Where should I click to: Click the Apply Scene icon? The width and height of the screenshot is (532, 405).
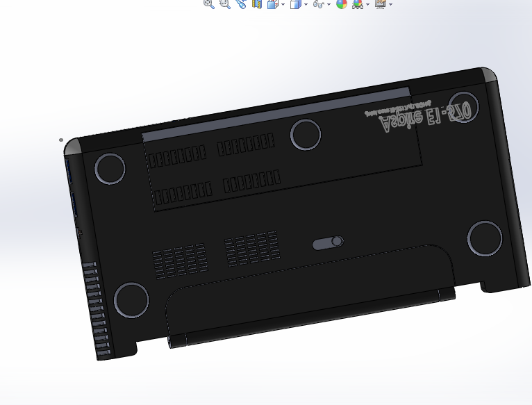pyautogui.click(x=358, y=3)
